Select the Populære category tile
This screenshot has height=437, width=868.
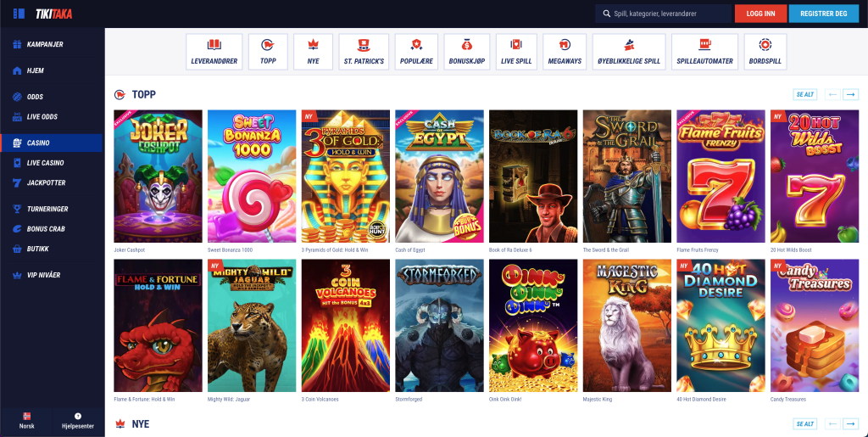point(417,52)
